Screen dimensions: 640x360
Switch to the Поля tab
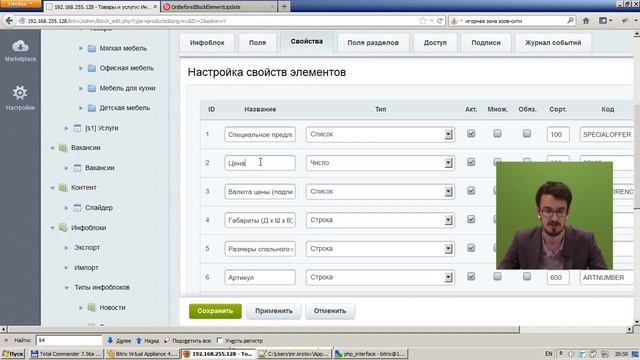(257, 43)
